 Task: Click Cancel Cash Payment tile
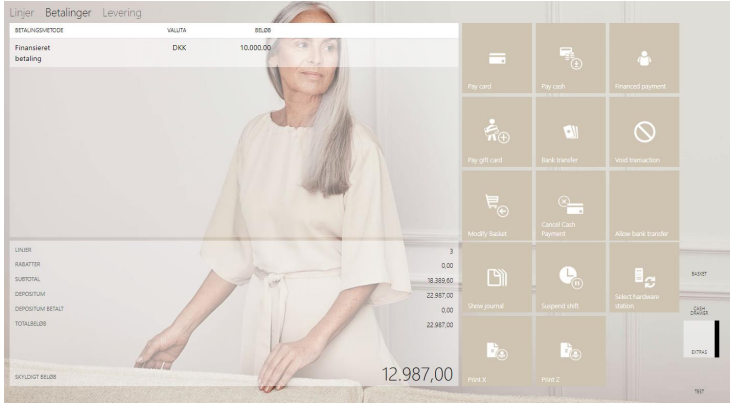570,205
